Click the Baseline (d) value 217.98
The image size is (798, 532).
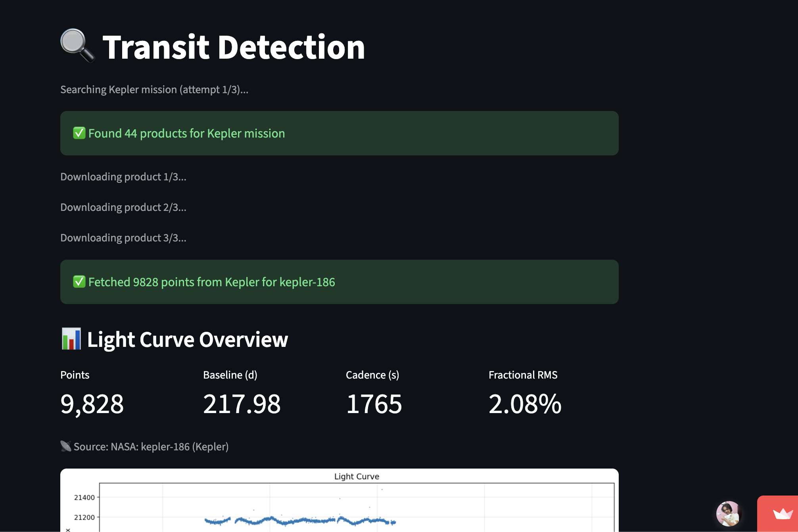tap(242, 404)
